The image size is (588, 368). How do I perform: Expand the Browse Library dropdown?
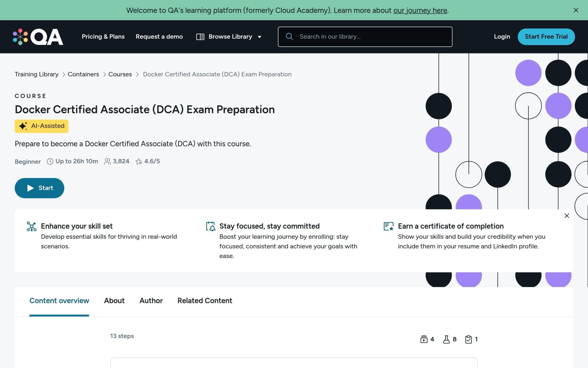[x=259, y=37]
